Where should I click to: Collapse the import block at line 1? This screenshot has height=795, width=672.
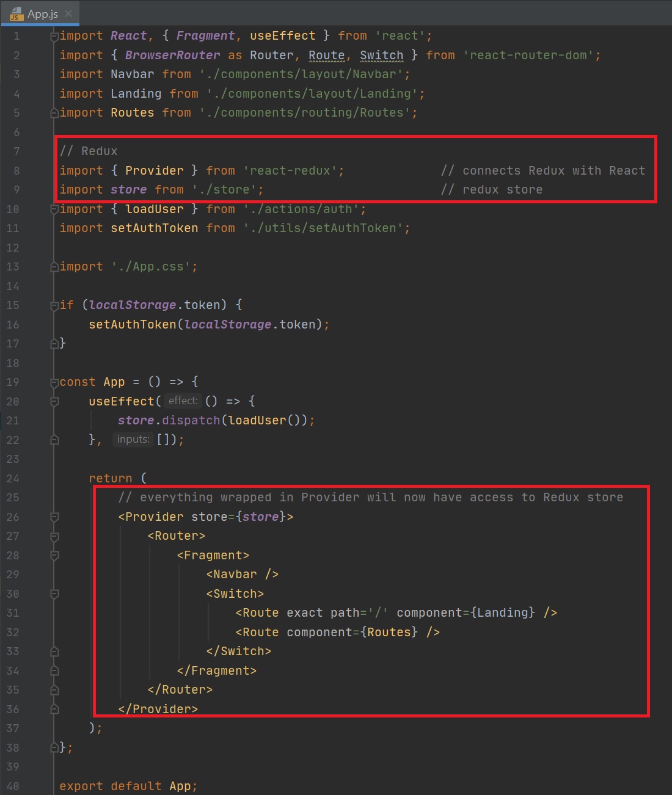click(54, 36)
